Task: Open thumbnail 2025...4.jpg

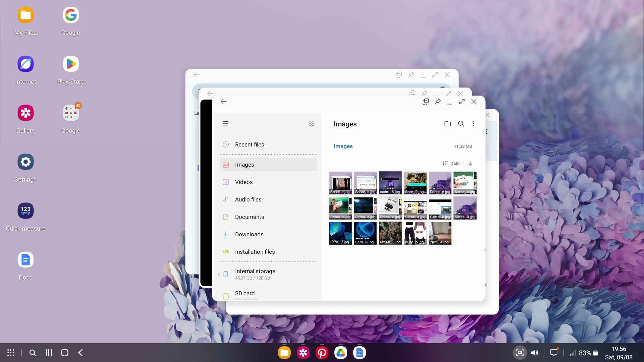Action: [x=440, y=233]
